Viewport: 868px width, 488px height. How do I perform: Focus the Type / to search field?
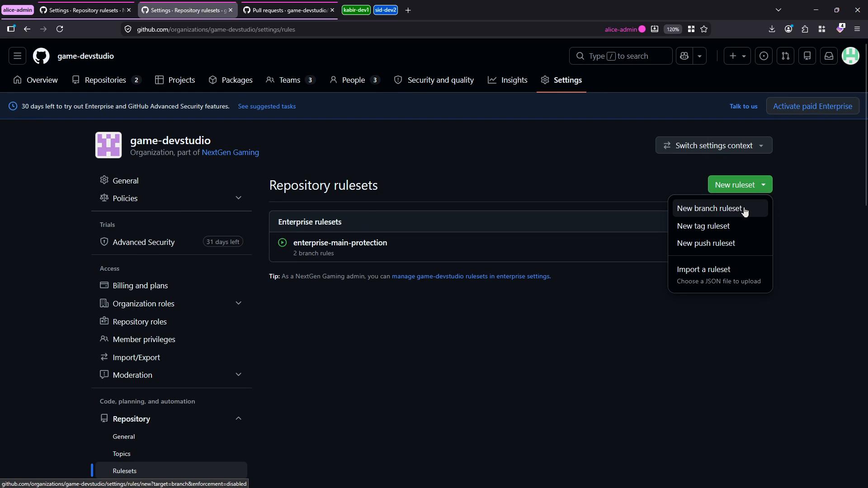(x=620, y=56)
